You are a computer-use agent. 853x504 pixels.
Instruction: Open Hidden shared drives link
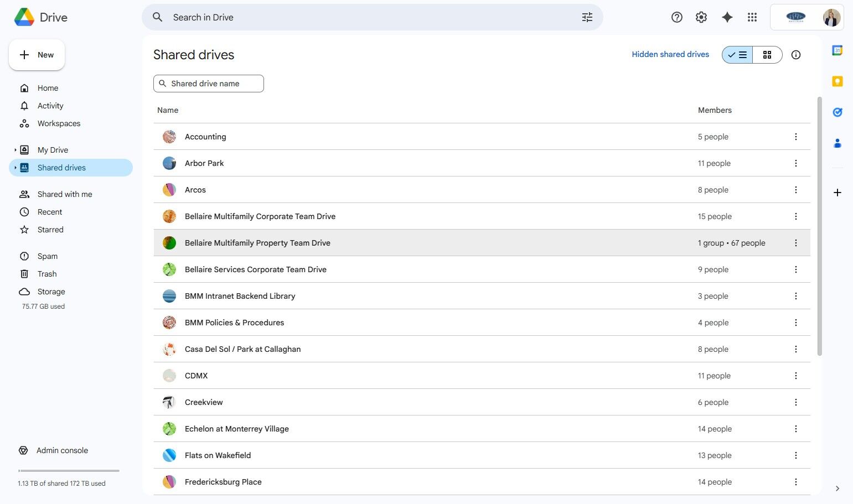coord(670,54)
